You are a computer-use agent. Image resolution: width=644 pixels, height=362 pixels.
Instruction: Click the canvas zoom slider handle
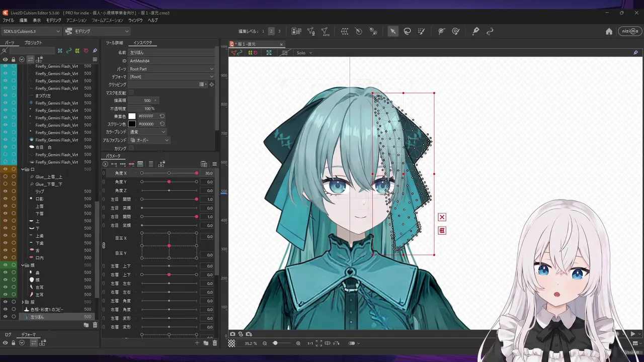pyautogui.click(x=275, y=343)
